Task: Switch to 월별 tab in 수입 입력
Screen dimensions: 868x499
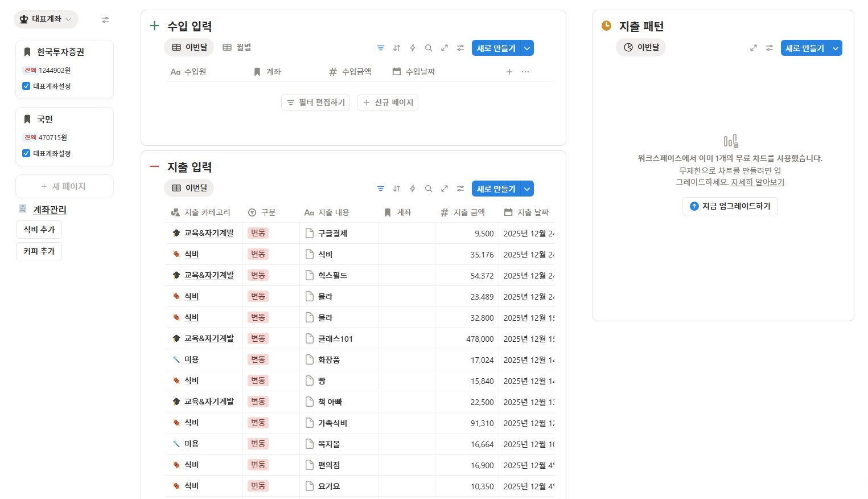Action: [237, 47]
